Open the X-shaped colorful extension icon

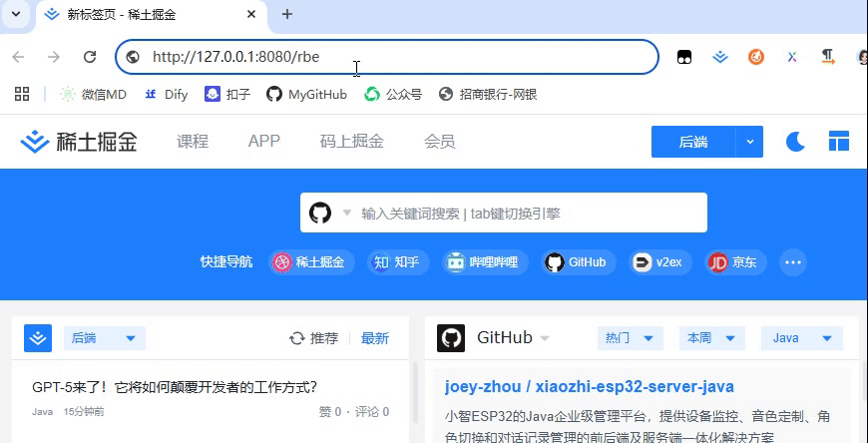(x=792, y=57)
